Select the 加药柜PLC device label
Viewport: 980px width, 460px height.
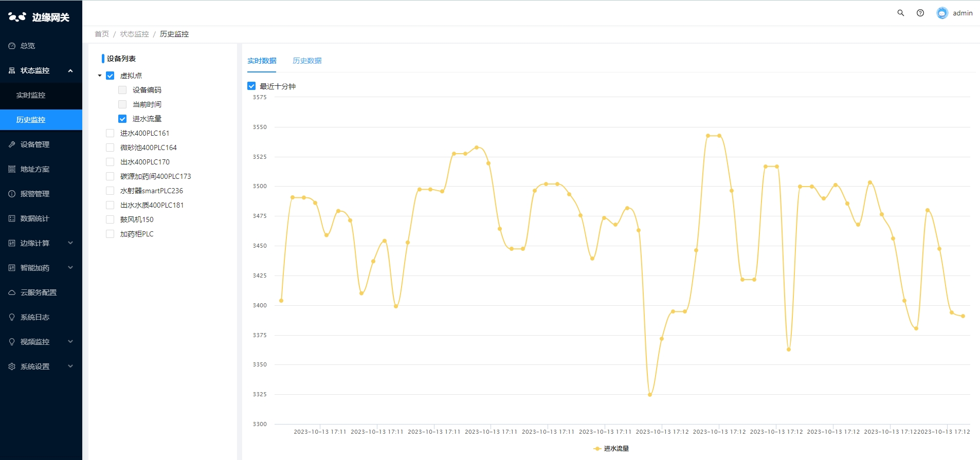137,234
